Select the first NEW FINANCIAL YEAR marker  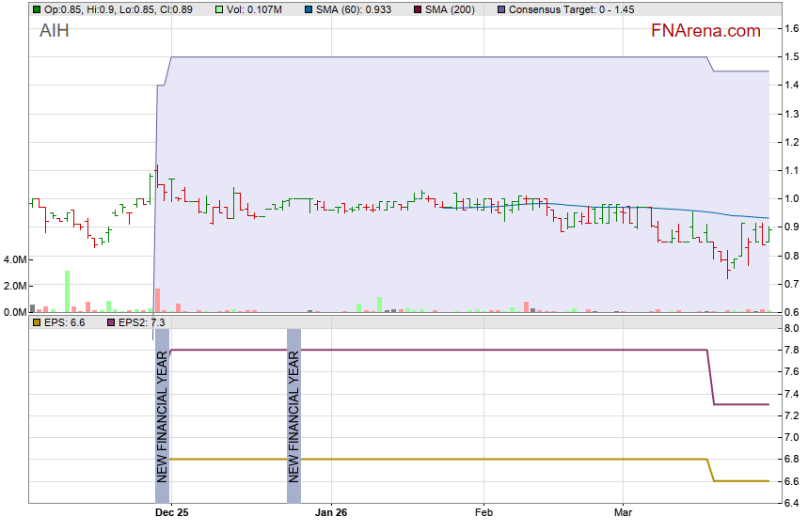(x=162, y=415)
